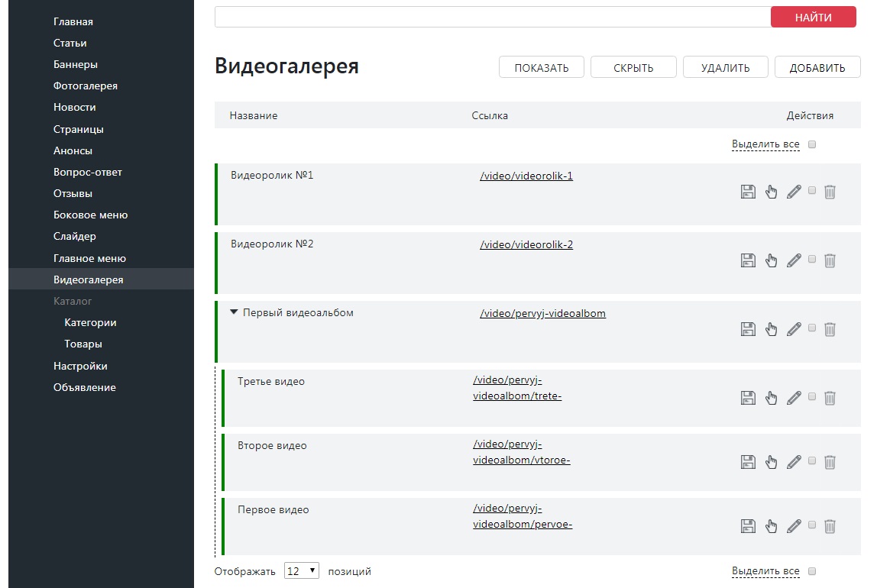Save the Первое видео row

pyautogui.click(x=748, y=526)
